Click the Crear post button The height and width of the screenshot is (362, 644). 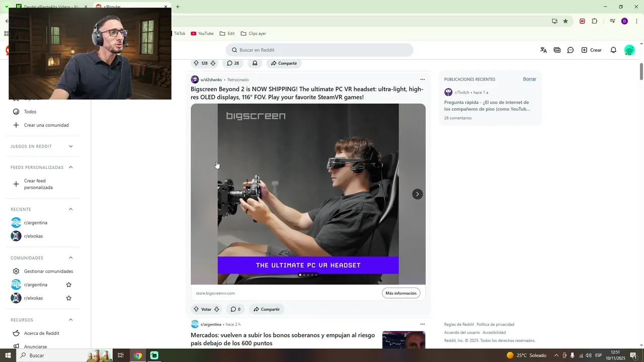tap(592, 50)
